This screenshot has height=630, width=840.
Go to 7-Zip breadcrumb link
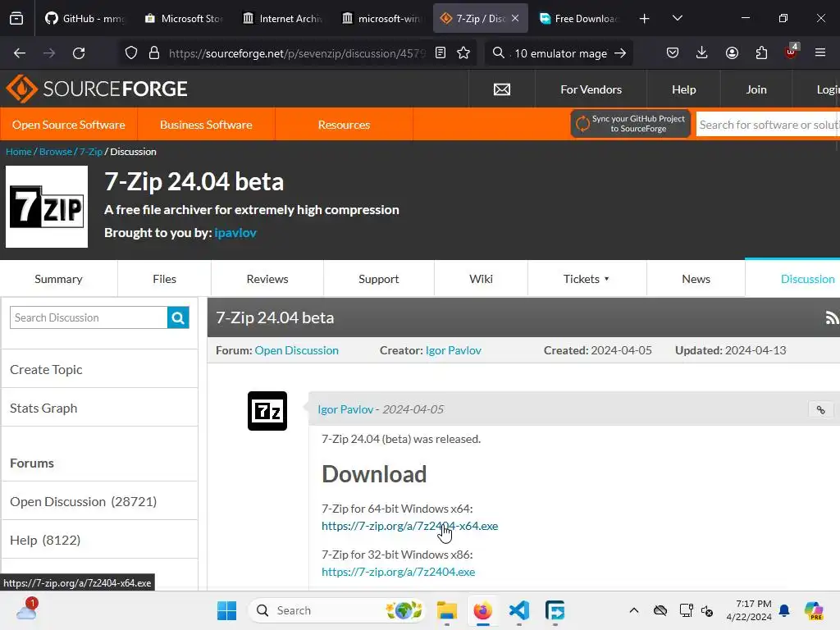91,152
